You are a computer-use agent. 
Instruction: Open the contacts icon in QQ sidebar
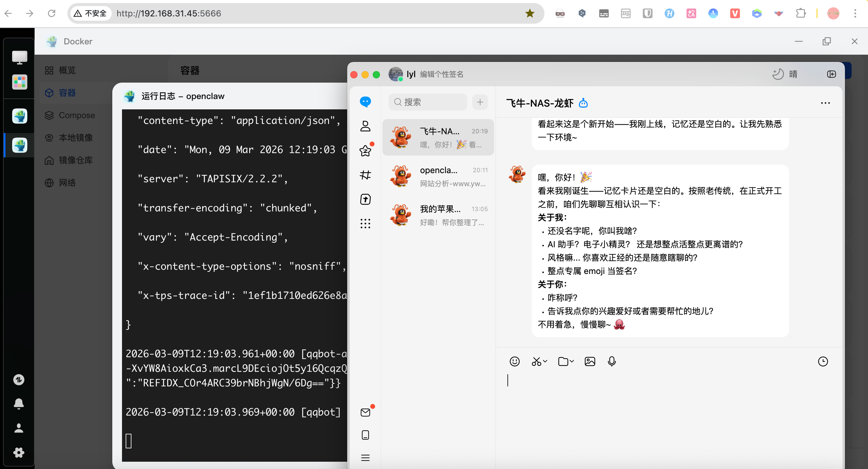coord(365,126)
